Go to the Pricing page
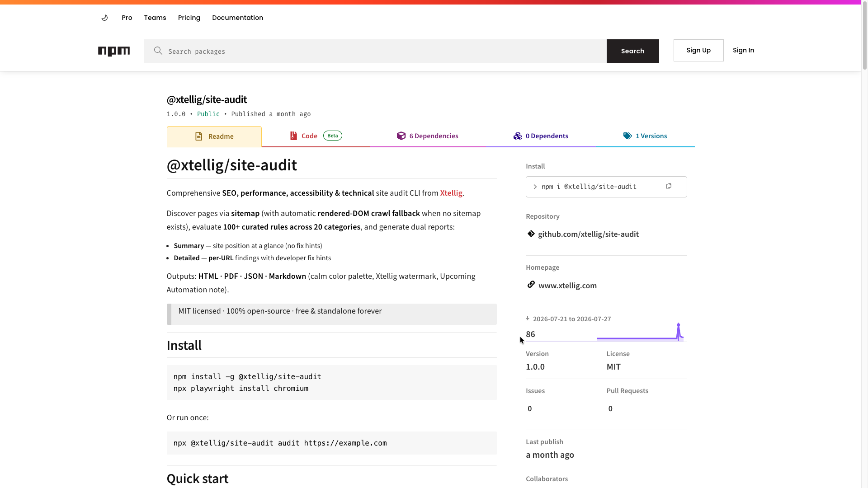 (x=189, y=18)
